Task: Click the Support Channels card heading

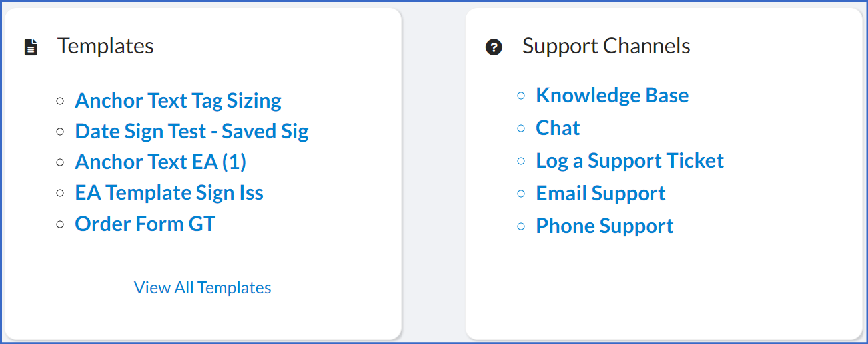Action: 606,46
